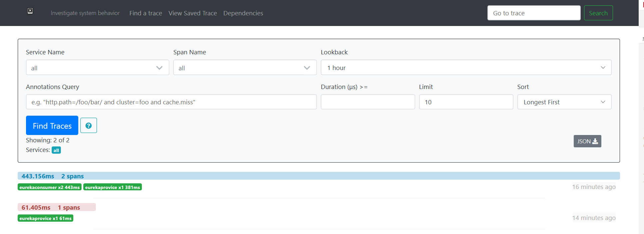This screenshot has height=234, width=644.
Task: Click the Lookback label
Action: (x=334, y=52)
